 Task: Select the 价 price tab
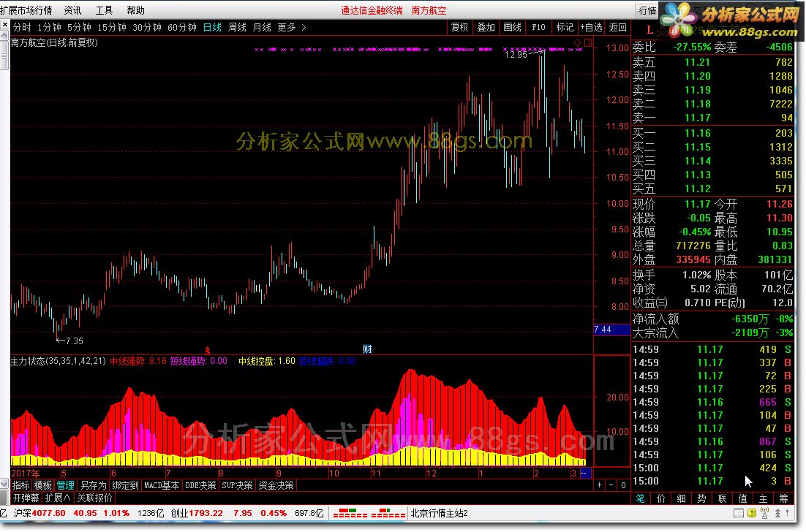point(661,498)
